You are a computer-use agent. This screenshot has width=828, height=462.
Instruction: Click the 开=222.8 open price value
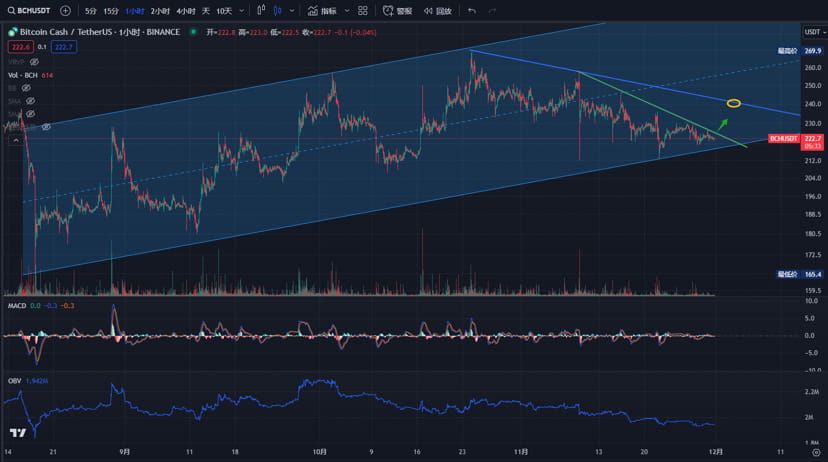click(x=221, y=32)
